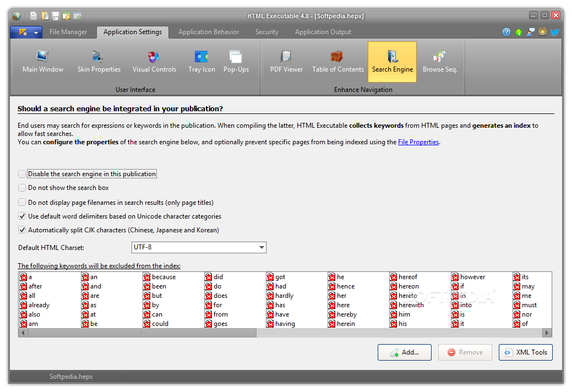Click the Remove button

click(465, 352)
